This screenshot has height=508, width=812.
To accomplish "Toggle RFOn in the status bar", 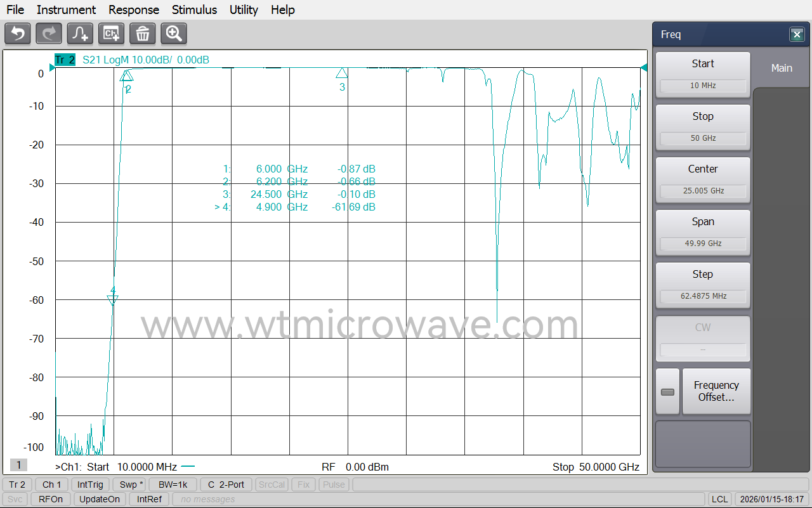I will (x=50, y=499).
